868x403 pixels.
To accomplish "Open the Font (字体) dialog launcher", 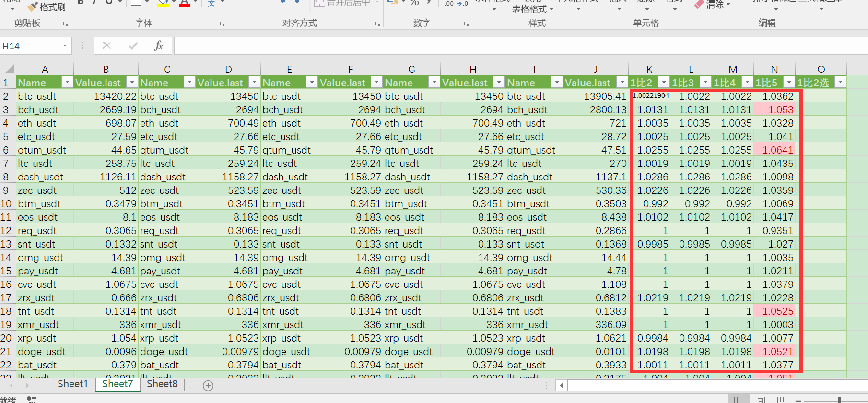I will click(222, 24).
